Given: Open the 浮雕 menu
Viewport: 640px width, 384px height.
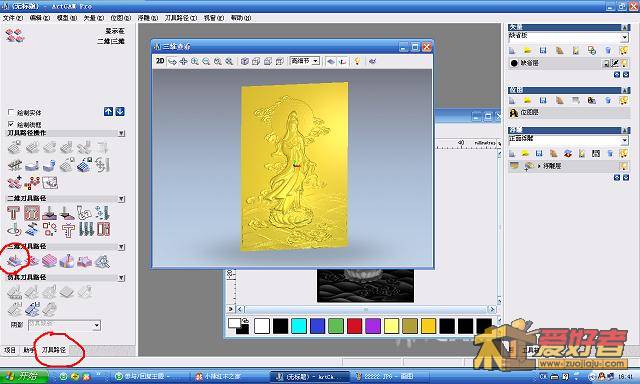Looking at the screenshot, I should tap(147, 18).
